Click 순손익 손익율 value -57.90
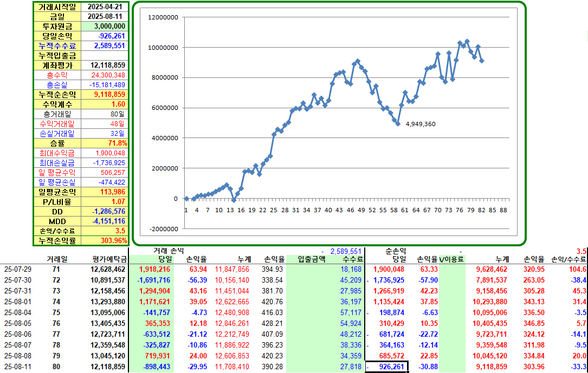The image size is (588, 373). tap(428, 280)
